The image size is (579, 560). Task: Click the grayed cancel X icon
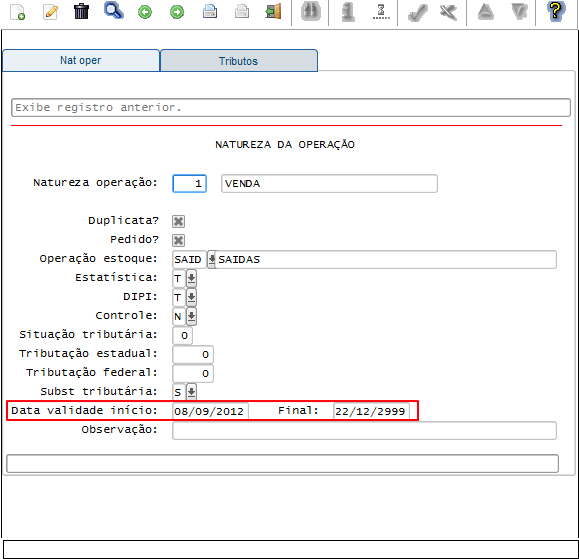coord(448,12)
